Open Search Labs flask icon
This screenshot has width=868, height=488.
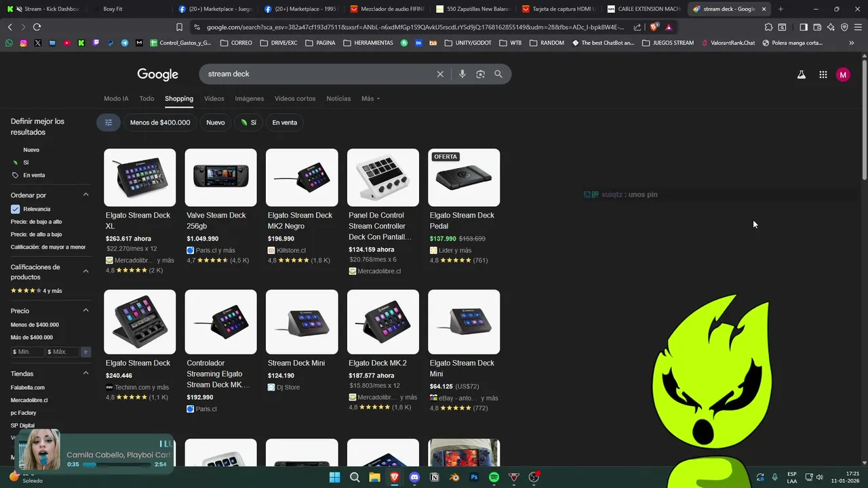[x=802, y=75]
